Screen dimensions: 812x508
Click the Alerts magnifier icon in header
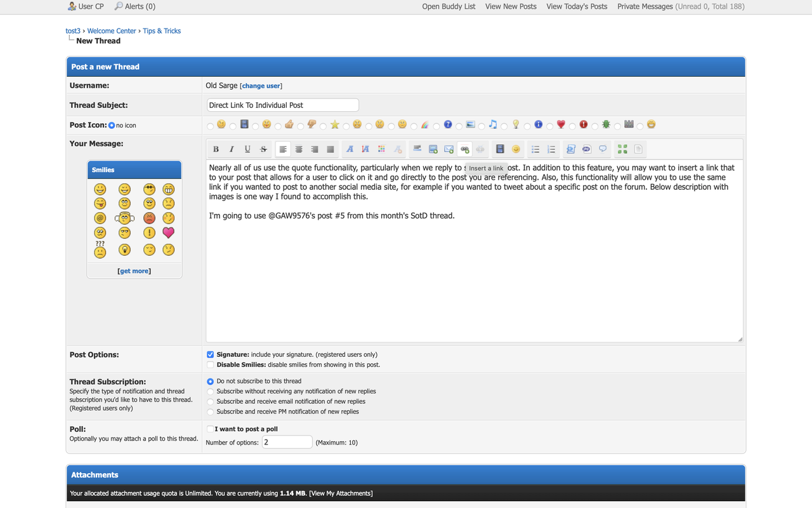coord(119,6)
